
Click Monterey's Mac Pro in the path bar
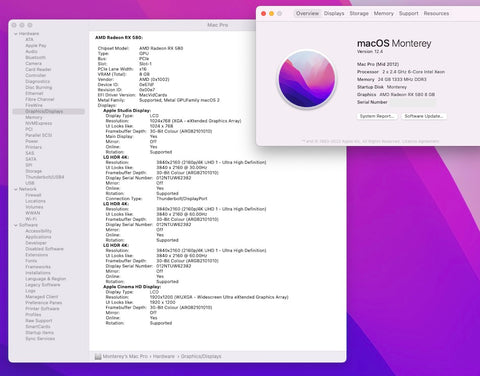pyautogui.click(x=125, y=356)
